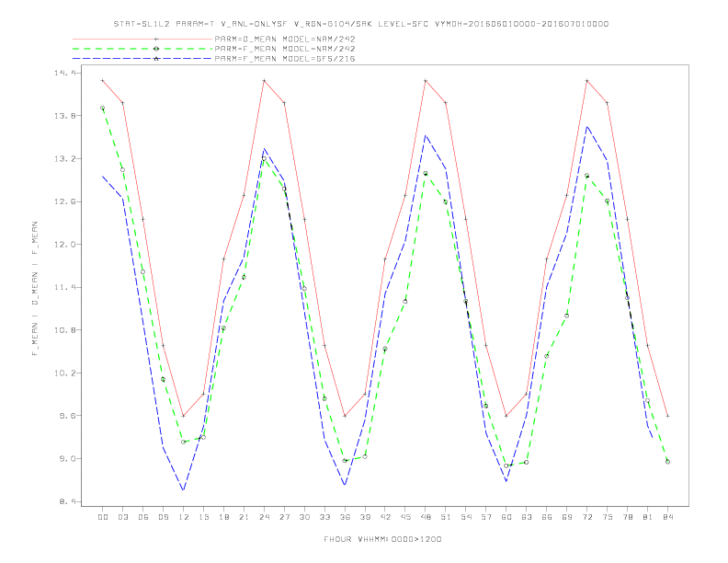Click y-axis tick value 9.0
The image size is (728, 563).
point(67,458)
